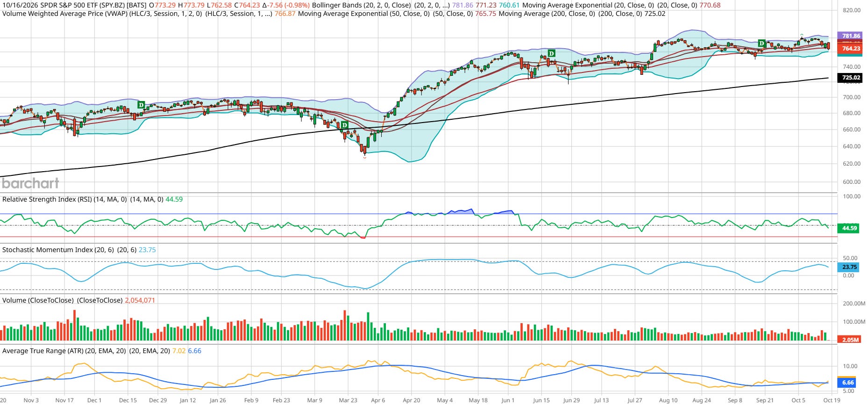The height and width of the screenshot is (406, 868).
Task: Click the D dividend marker near mid-December
Action: [141, 105]
